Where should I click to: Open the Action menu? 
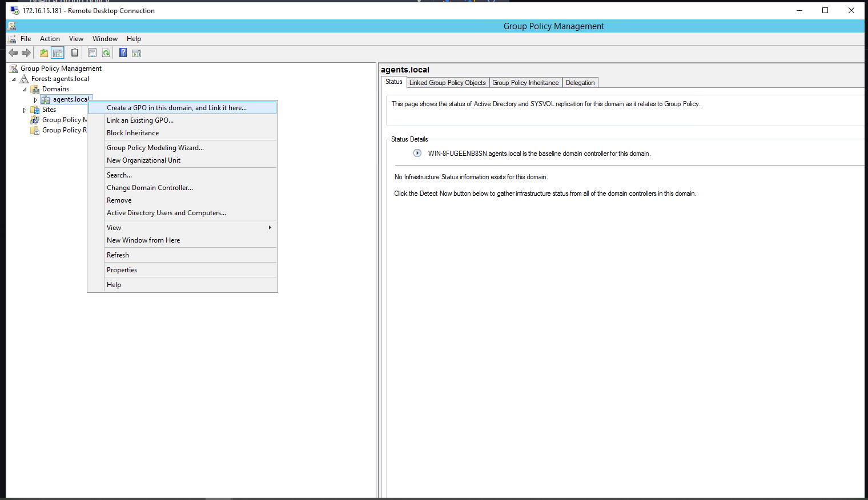pos(50,39)
